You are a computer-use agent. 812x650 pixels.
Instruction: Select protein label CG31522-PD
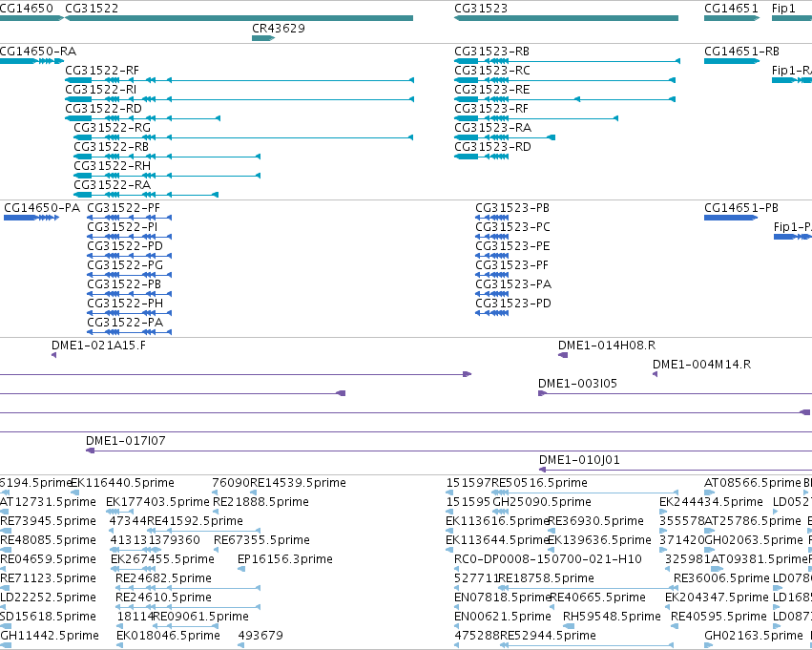click(125, 246)
